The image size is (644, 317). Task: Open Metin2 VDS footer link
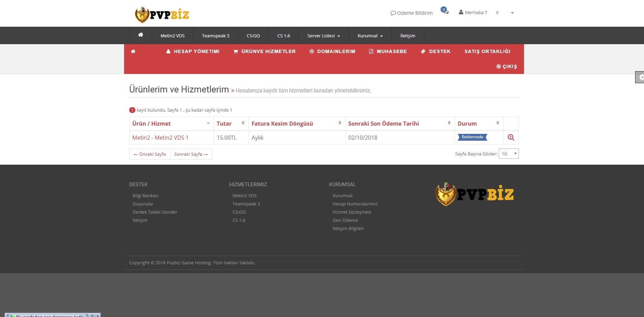(244, 195)
